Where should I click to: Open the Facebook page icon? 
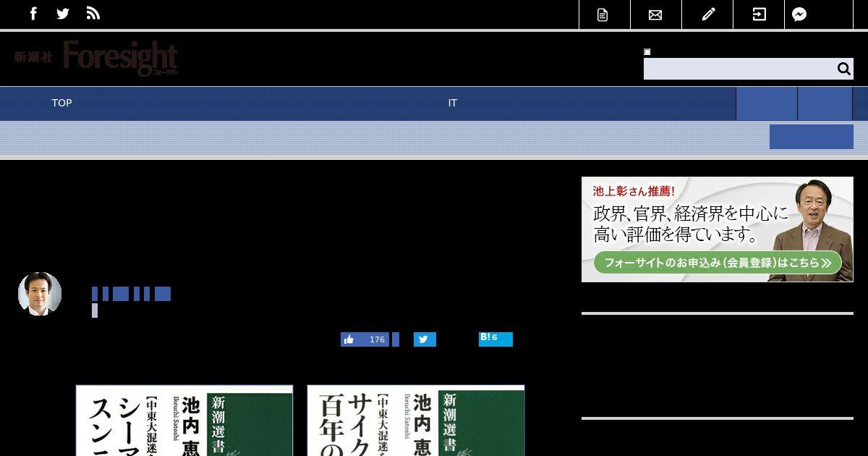click(x=33, y=14)
